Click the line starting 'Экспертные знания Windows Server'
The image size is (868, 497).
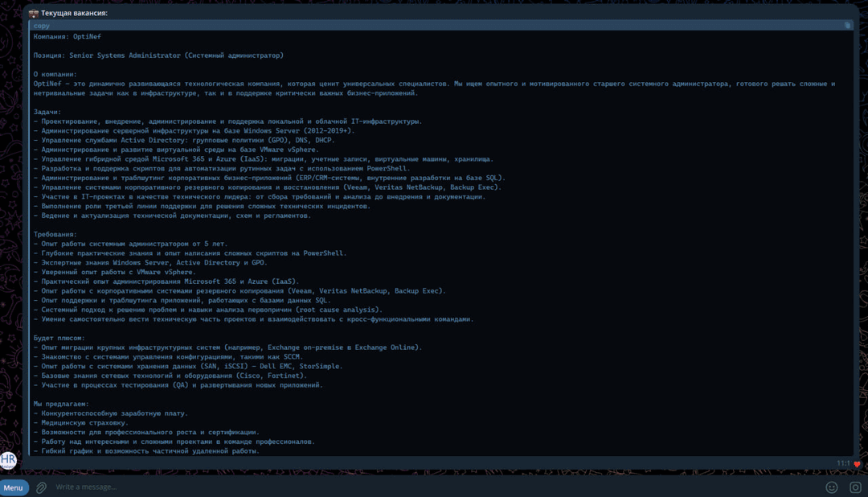coord(150,263)
